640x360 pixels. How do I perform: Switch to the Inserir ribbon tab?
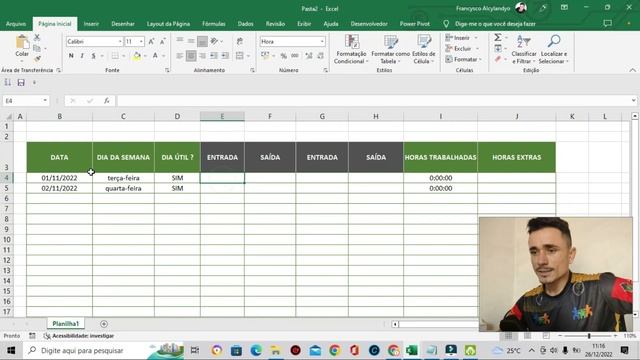[91, 24]
